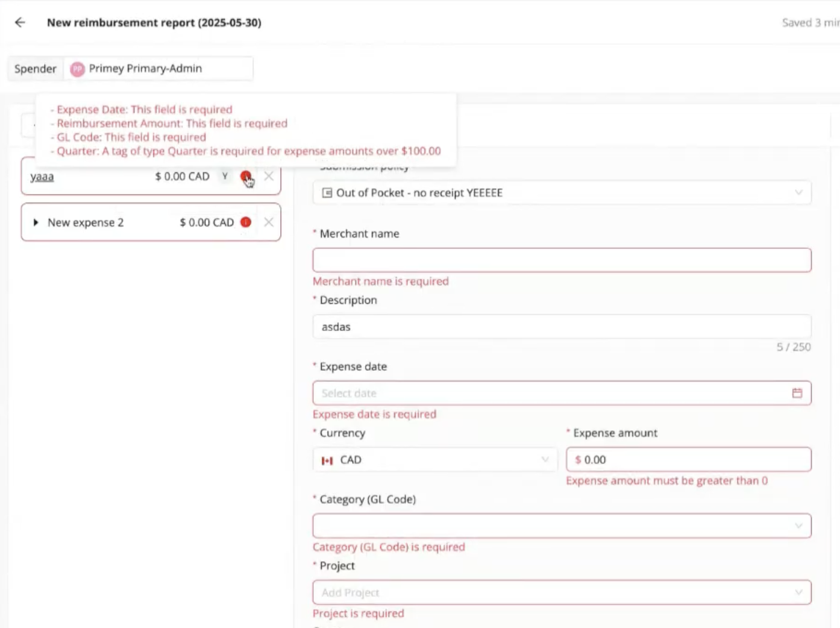Click the receipt icon beside Out of Pocket
Screen dimensions: 840x628
click(x=327, y=192)
